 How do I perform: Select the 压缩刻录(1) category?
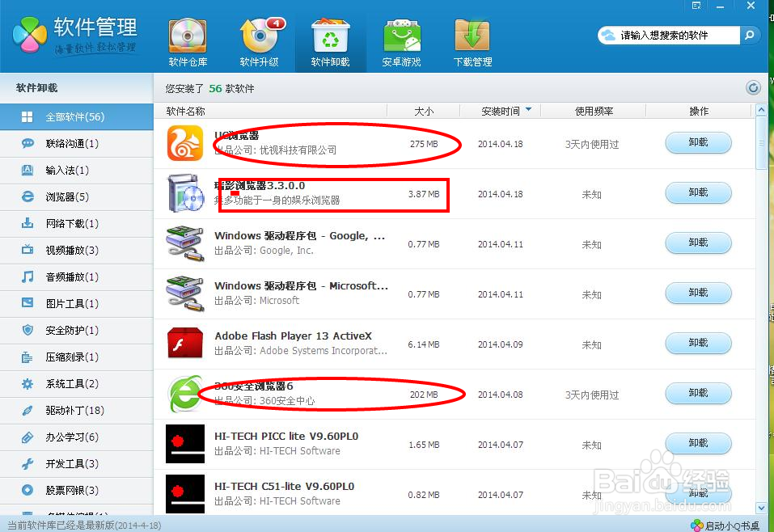pyautogui.click(x=77, y=357)
